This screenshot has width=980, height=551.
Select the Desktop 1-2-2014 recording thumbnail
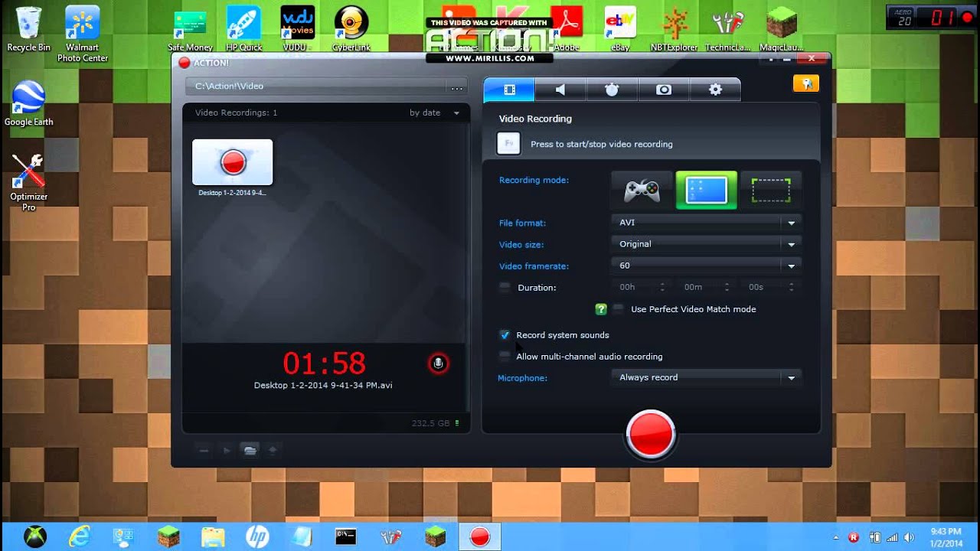tap(232, 162)
